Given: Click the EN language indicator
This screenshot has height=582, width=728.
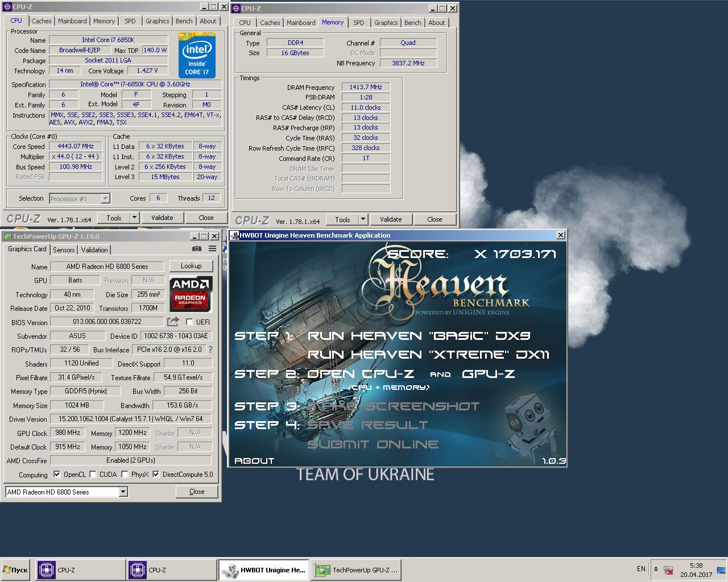Looking at the screenshot, I should point(641,569).
